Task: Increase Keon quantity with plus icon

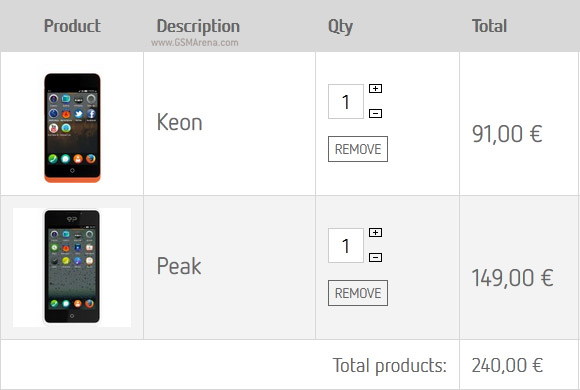Action: [375, 88]
